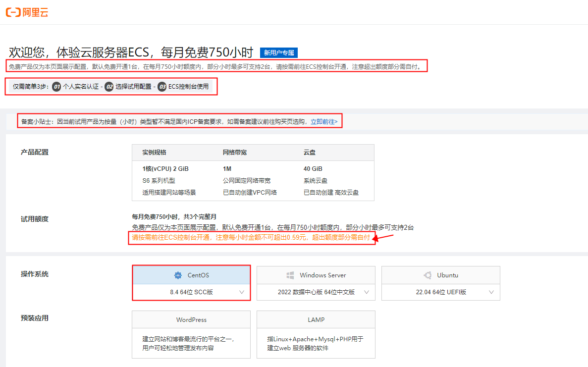Follow the 立即前往 link in the ICP tip
The width and height of the screenshot is (588, 367).
324,121
